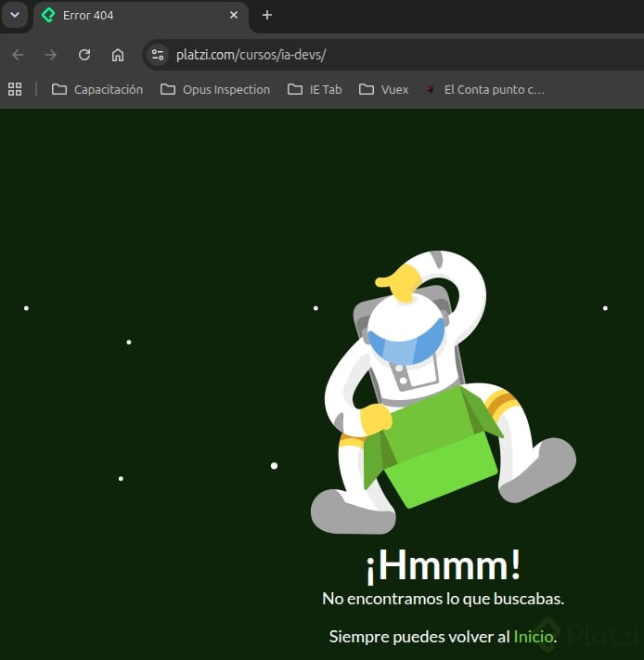Go back to previous page
The height and width of the screenshot is (660, 644).
18,55
